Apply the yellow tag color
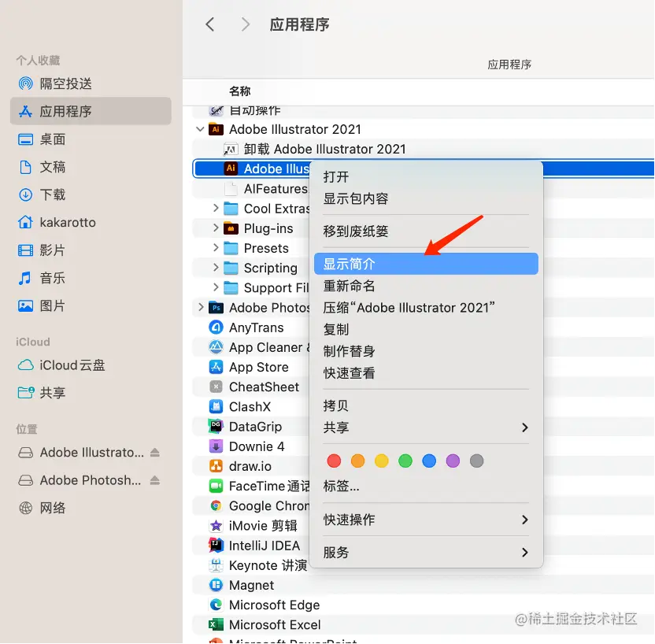 (x=381, y=461)
